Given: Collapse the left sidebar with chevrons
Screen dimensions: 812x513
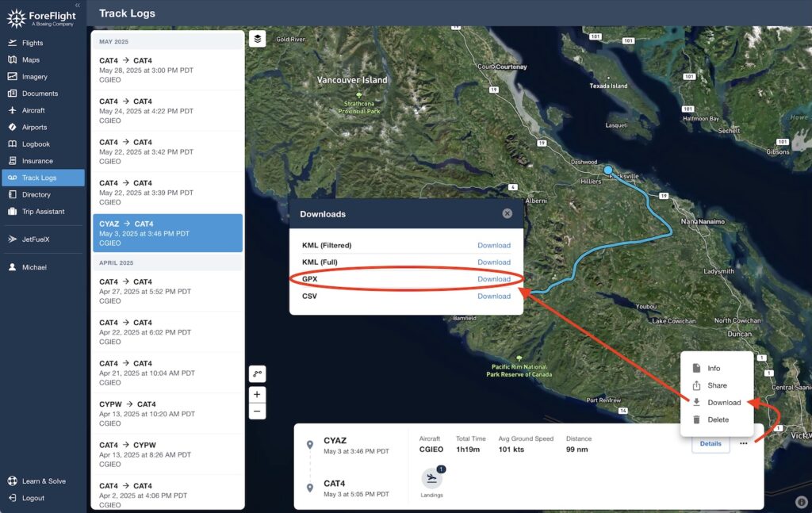Looking at the screenshot, I should click(77, 6).
